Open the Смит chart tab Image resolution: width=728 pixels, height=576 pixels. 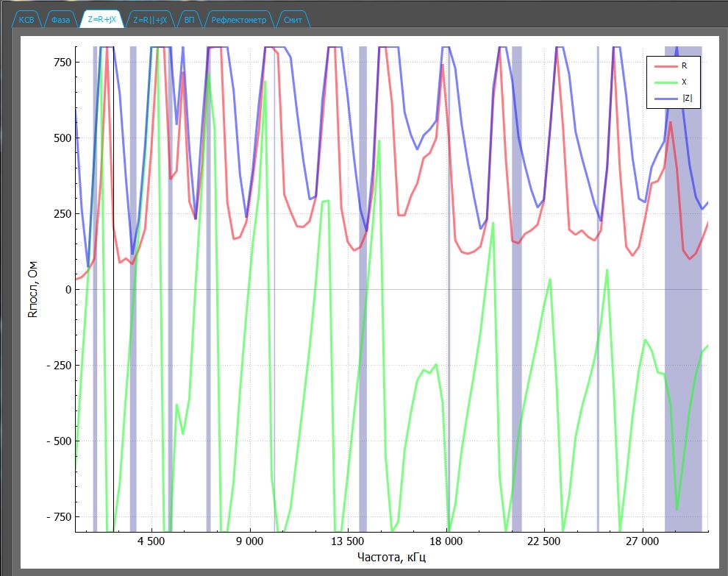293,20
